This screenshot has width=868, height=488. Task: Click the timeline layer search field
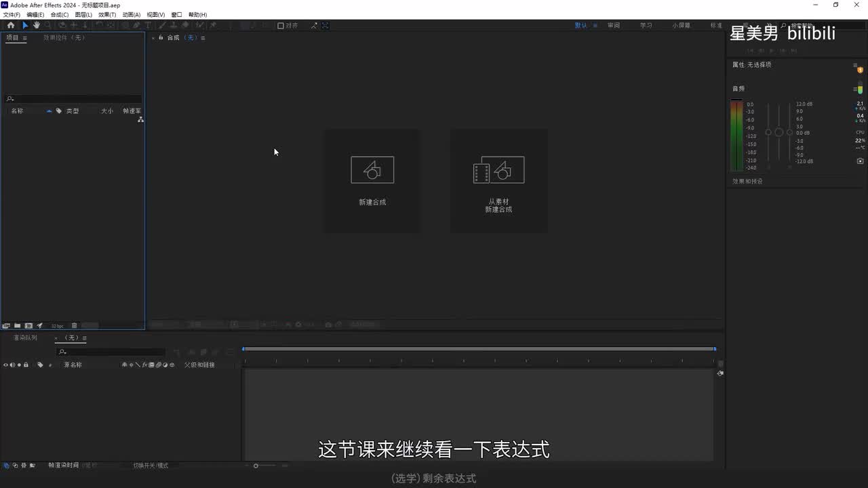[111, 352]
